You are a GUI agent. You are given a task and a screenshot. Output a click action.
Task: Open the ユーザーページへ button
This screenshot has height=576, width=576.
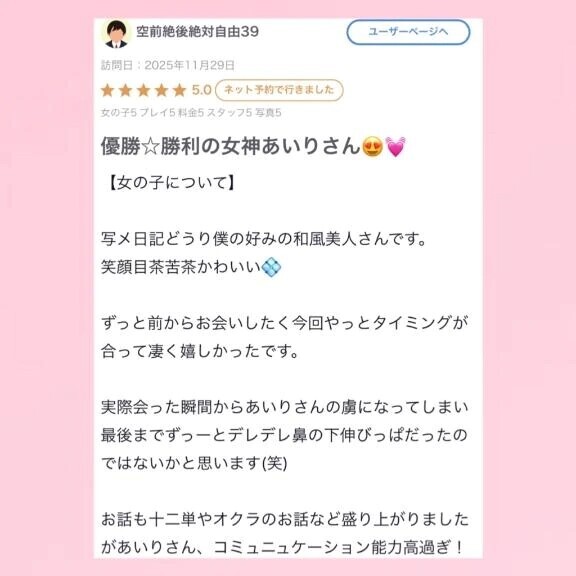coord(408,32)
